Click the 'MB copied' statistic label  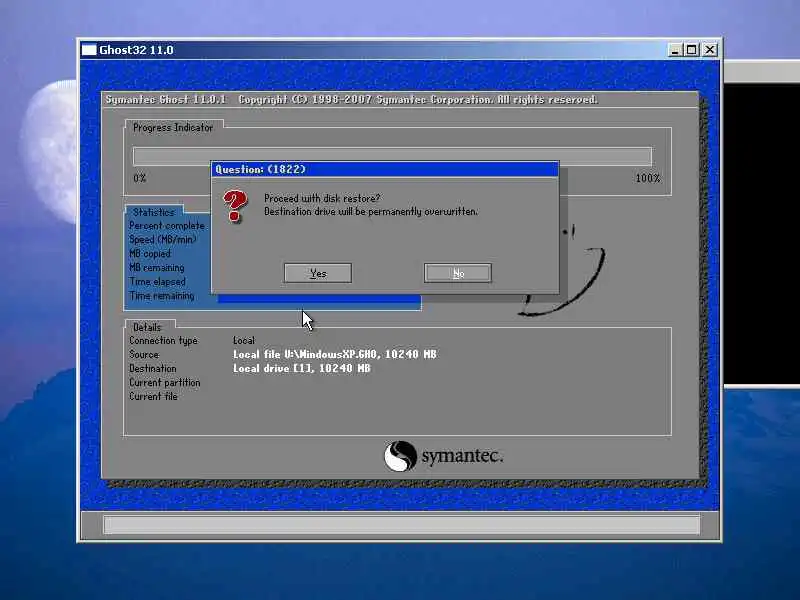click(x=150, y=254)
